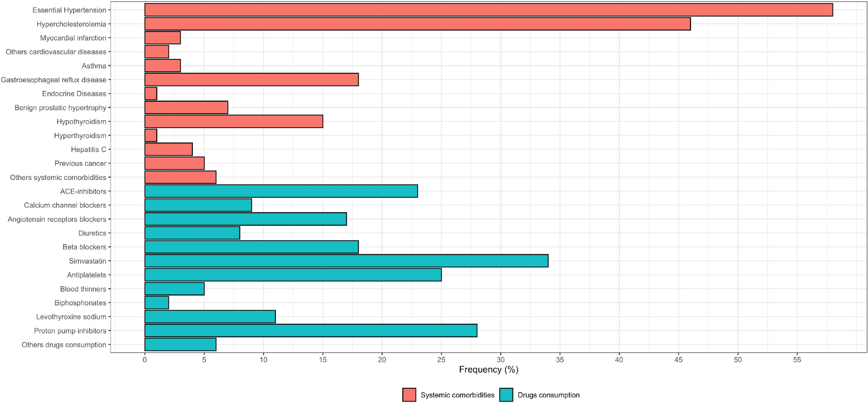Click the 'Benign prostatic hypertrophy' label
The width and height of the screenshot is (868, 404).
click(x=60, y=108)
